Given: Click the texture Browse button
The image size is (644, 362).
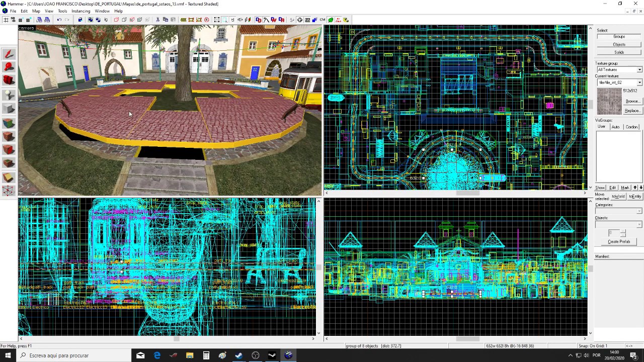Looking at the screenshot, I should point(632,102).
